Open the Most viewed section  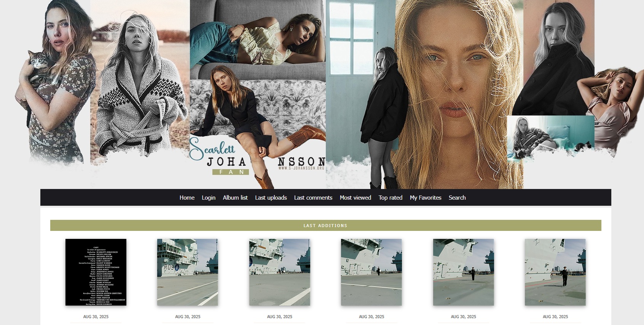(355, 198)
